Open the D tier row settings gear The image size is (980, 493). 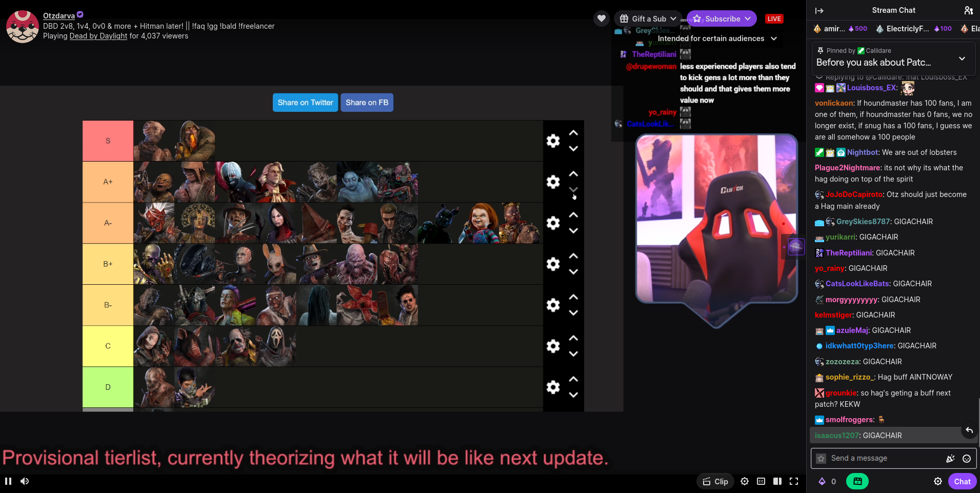(x=553, y=387)
